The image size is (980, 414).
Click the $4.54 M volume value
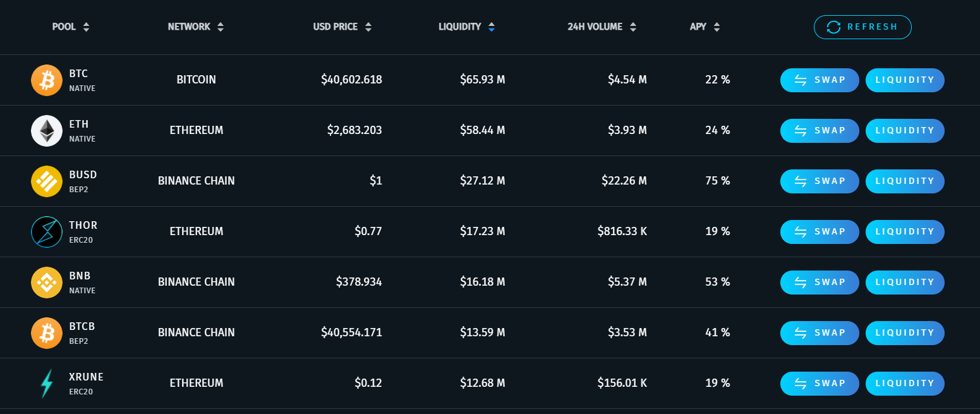tap(627, 80)
